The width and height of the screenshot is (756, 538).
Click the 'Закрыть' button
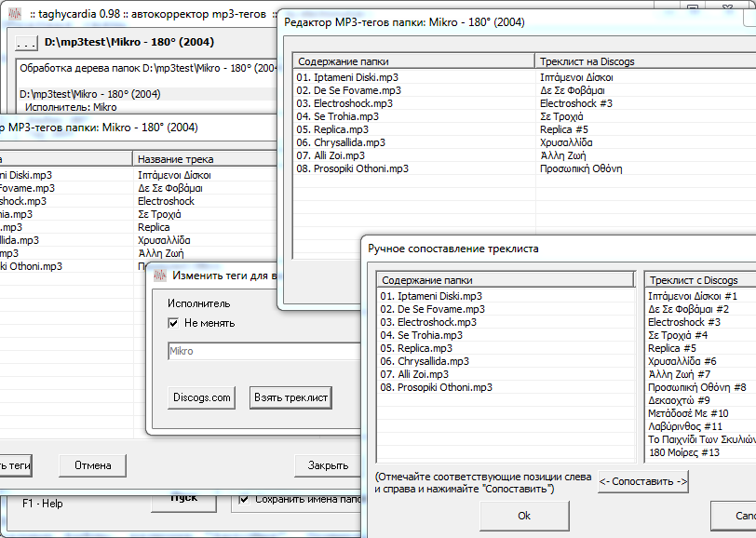click(328, 465)
